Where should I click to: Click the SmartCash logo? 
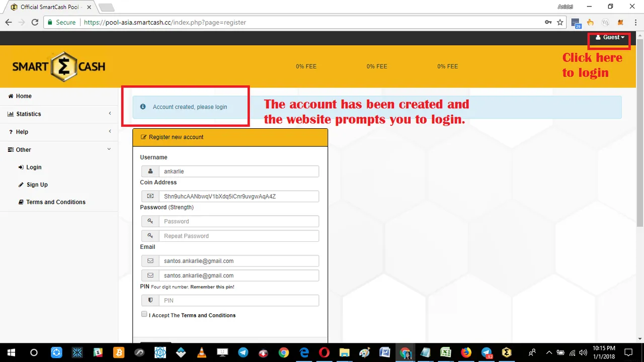click(59, 66)
